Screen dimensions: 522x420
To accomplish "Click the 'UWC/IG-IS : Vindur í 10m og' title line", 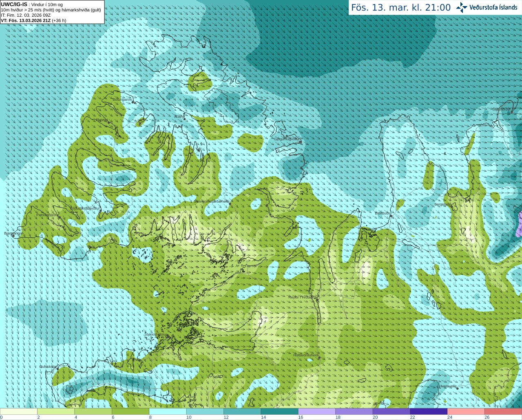I will click(x=32, y=4).
